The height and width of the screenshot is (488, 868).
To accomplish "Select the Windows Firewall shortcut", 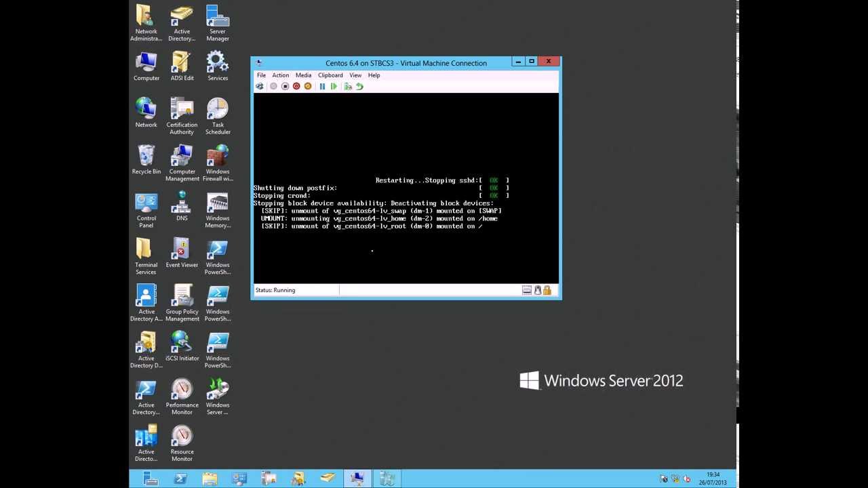I will point(218,163).
